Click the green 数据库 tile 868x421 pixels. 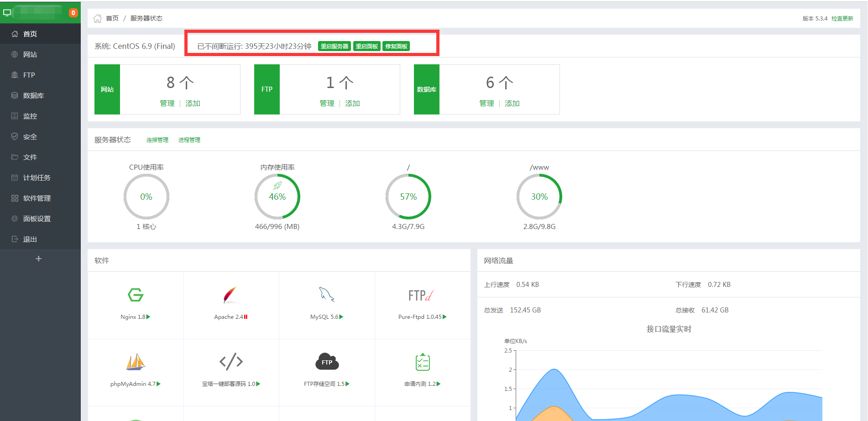pos(427,89)
